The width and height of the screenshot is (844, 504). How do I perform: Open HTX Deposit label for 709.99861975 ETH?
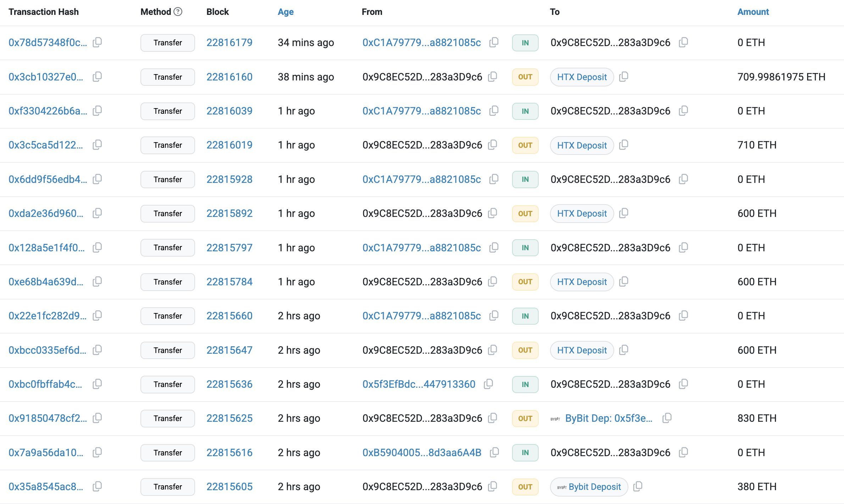pos(582,77)
